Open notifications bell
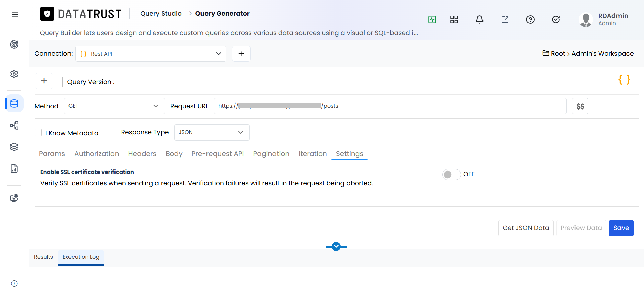 (479, 19)
